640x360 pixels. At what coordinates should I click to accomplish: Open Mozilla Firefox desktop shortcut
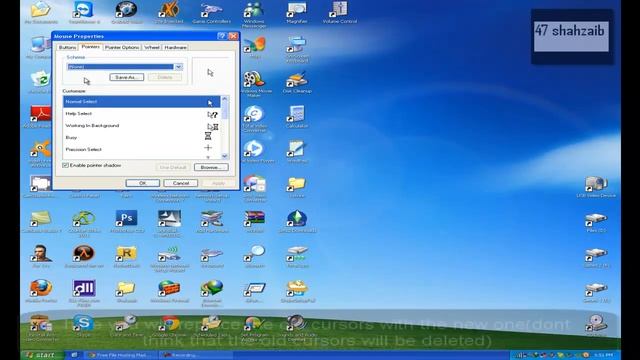point(41,291)
